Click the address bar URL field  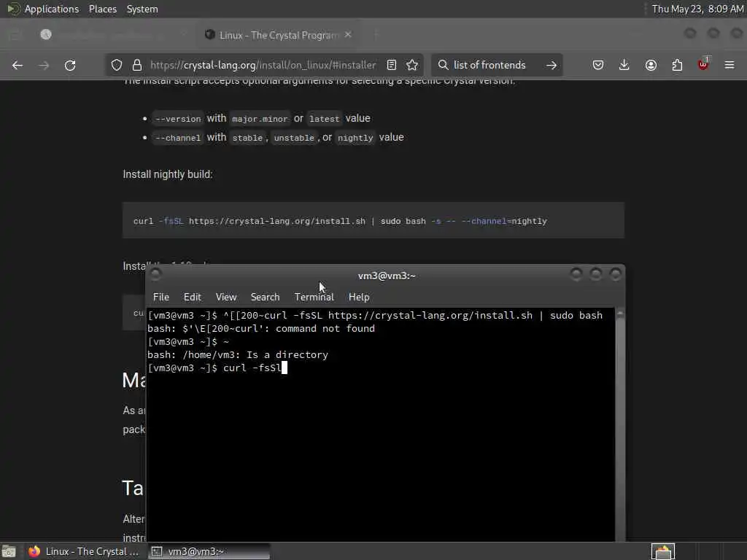click(x=263, y=65)
